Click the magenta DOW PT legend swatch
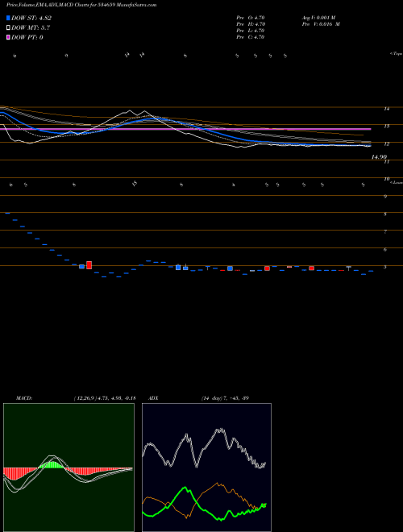The image size is (403, 532). coord(9,37)
